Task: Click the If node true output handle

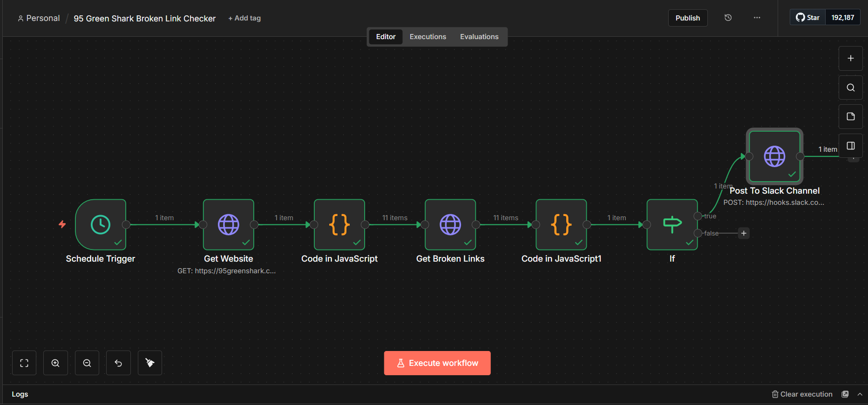Action: pos(698,216)
